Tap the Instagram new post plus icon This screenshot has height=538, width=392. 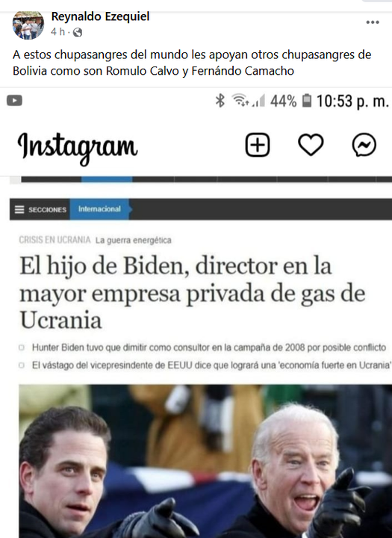[x=258, y=145]
